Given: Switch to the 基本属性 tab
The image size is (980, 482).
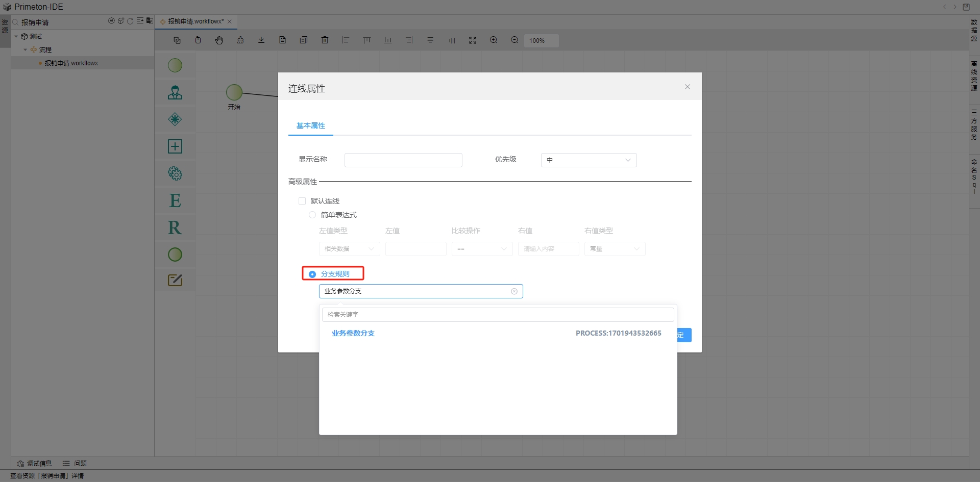Looking at the screenshot, I should (310, 125).
